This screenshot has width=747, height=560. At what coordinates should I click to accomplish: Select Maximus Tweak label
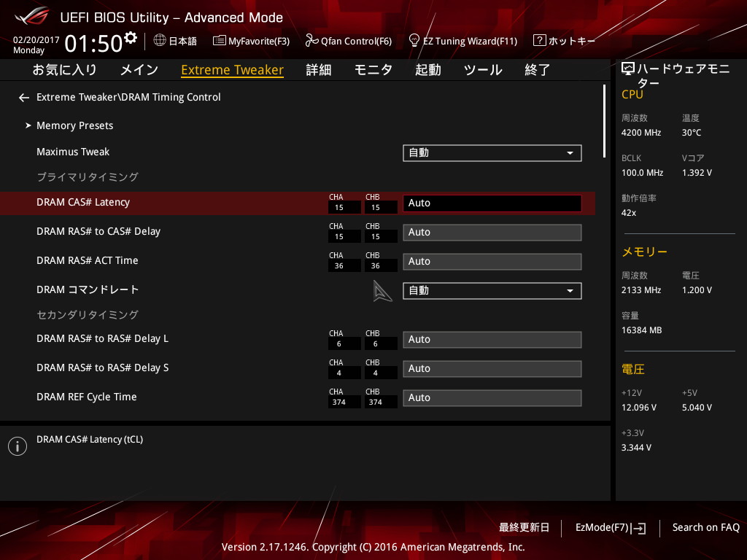73,152
